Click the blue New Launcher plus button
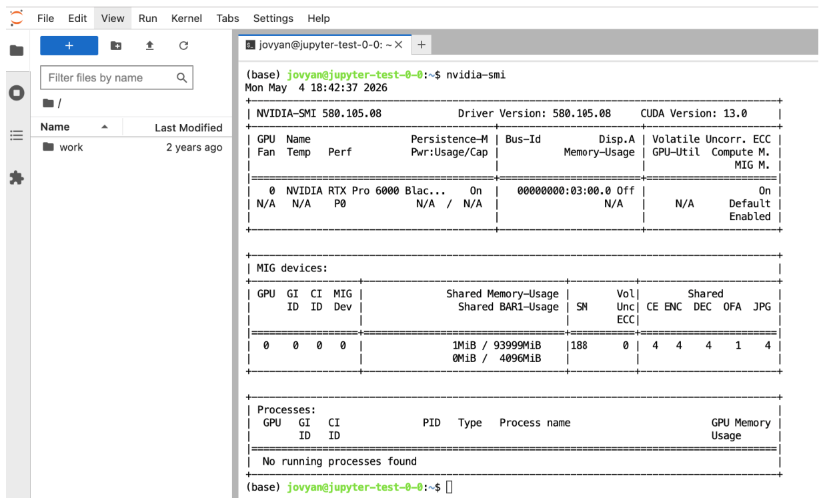Screen dimensions: 825x504 [69, 45]
